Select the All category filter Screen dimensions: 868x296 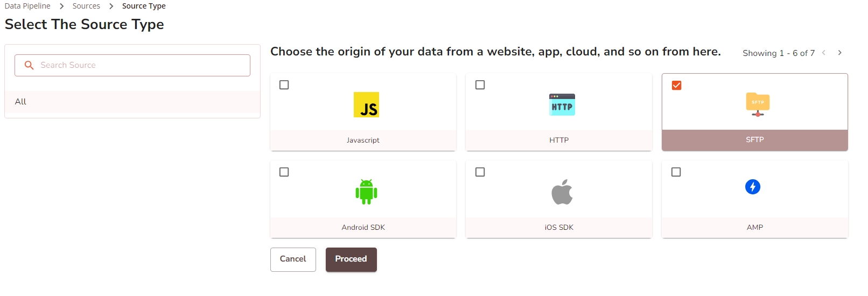click(21, 102)
